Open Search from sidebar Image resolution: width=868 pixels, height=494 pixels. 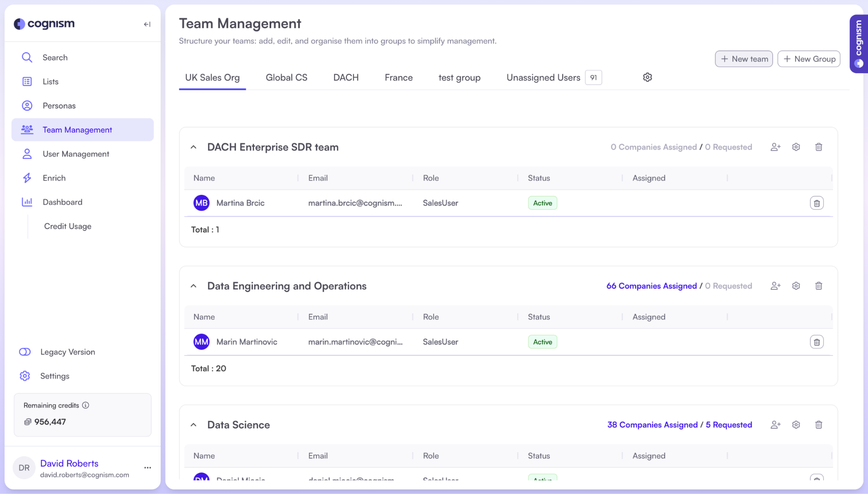55,58
